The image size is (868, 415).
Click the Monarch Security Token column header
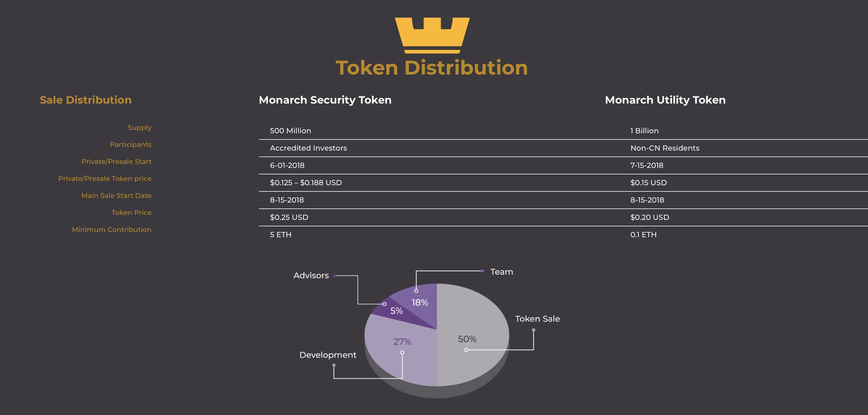(325, 100)
